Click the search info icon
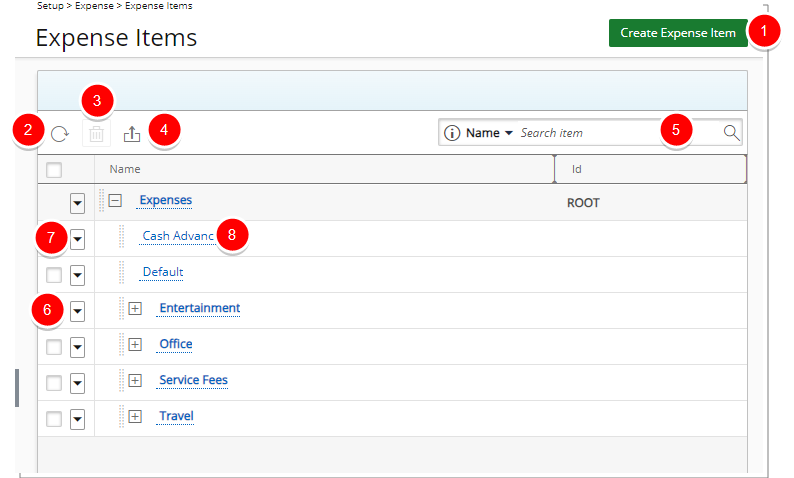 point(452,133)
